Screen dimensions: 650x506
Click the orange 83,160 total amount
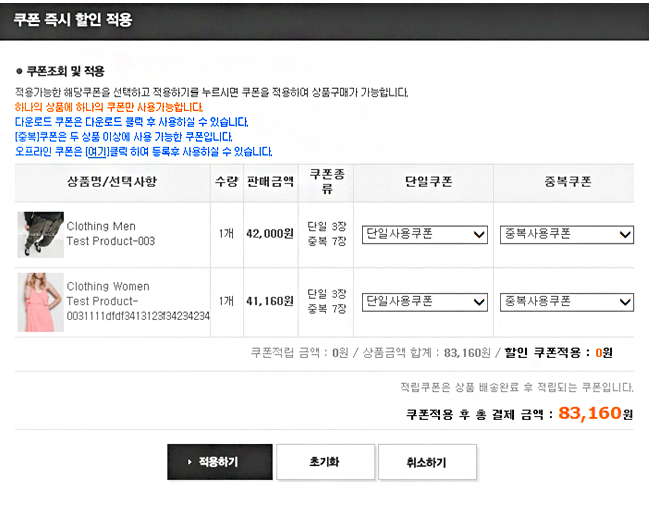[590, 413]
